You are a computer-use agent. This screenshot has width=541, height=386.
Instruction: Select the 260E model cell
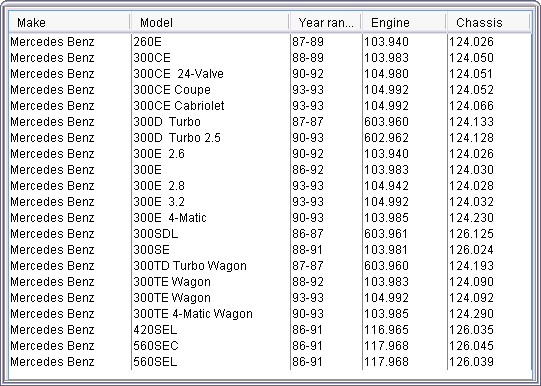tap(211, 42)
